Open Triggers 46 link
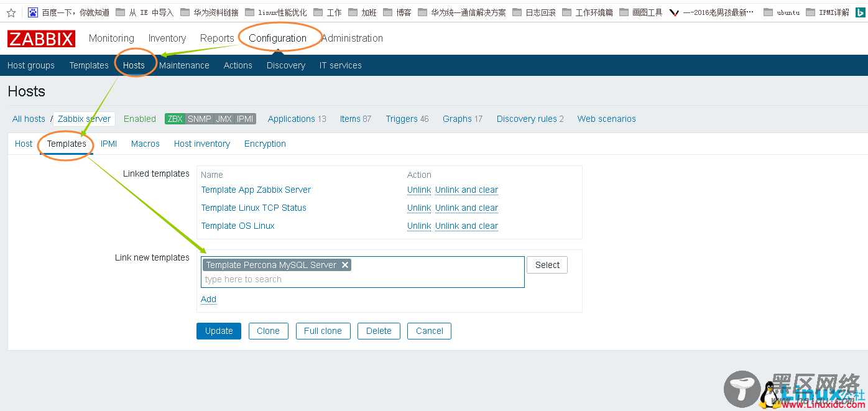The image size is (868, 411). coord(407,119)
